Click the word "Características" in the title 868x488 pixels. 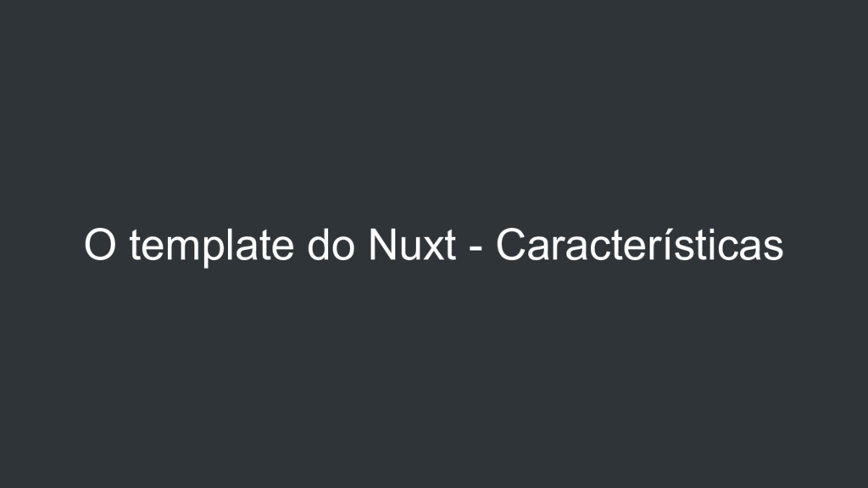[639, 244]
